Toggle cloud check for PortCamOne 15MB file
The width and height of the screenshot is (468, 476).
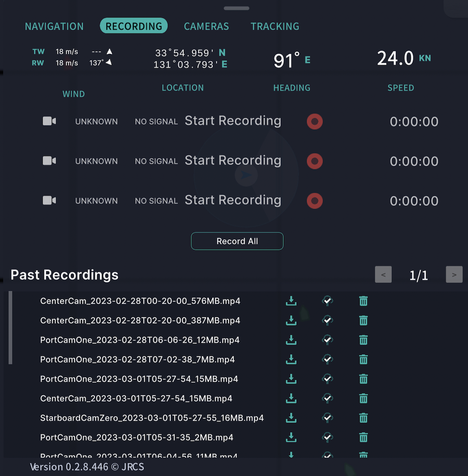pyautogui.click(x=327, y=379)
